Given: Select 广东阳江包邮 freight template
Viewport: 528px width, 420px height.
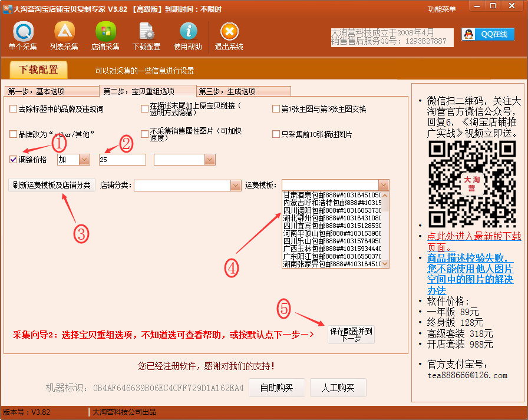Looking at the screenshot, I should [332, 256].
